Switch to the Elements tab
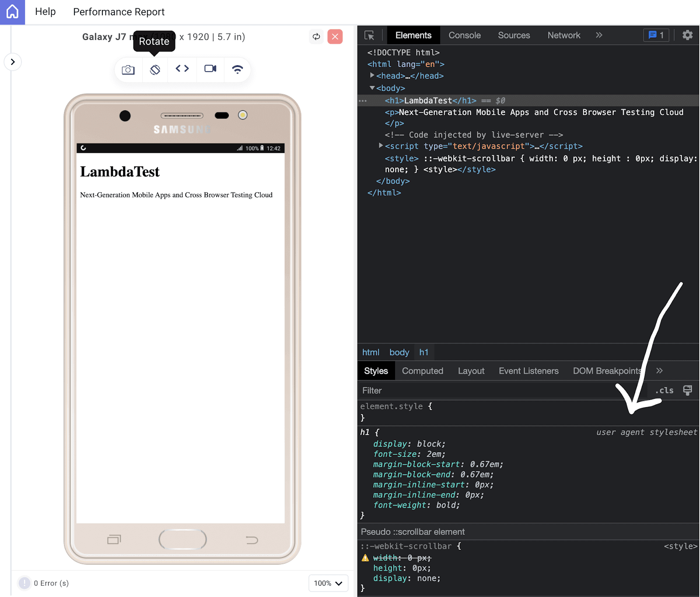The width and height of the screenshot is (700, 597). pyautogui.click(x=413, y=35)
